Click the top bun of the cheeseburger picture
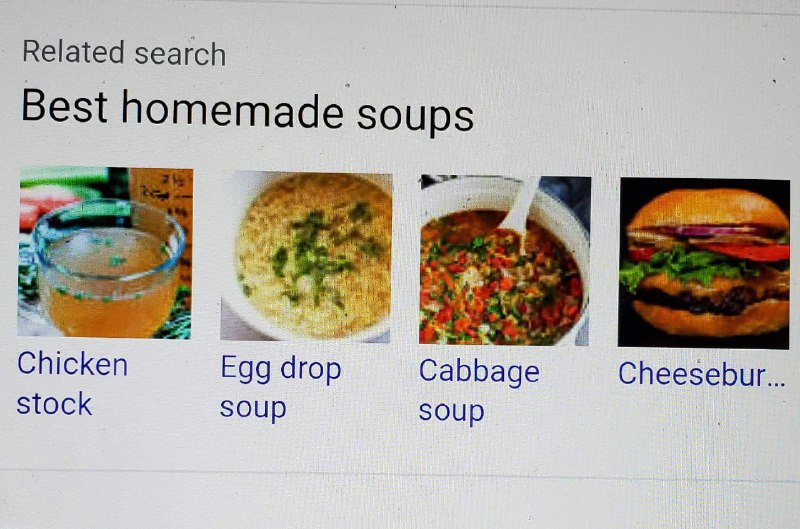800x529 pixels. (x=708, y=208)
